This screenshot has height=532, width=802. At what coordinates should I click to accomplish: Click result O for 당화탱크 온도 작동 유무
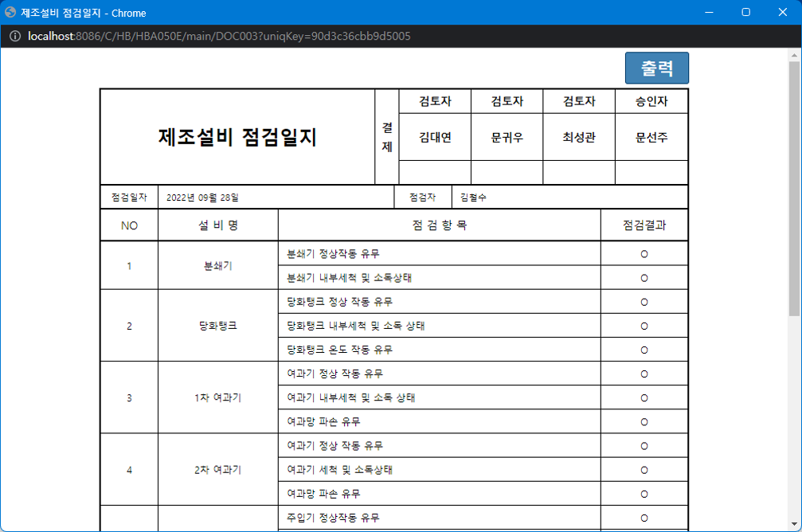[x=644, y=350]
